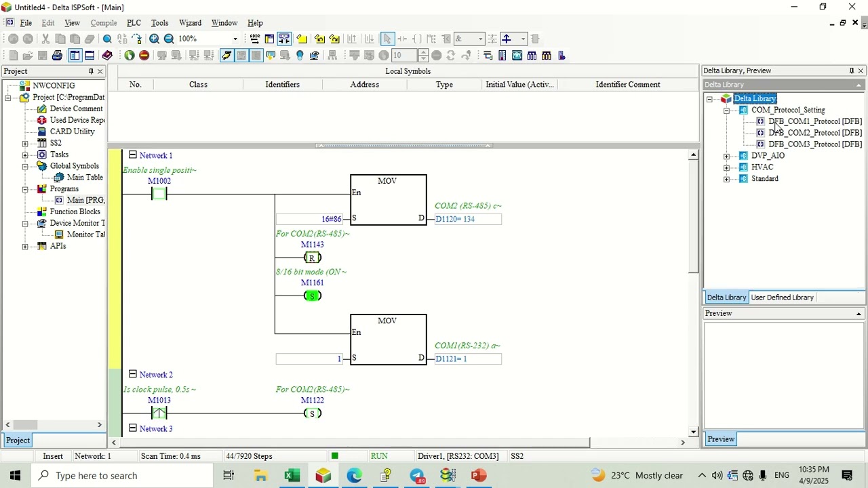Open the Wizard menu
This screenshot has width=868, height=488.
[190, 22]
